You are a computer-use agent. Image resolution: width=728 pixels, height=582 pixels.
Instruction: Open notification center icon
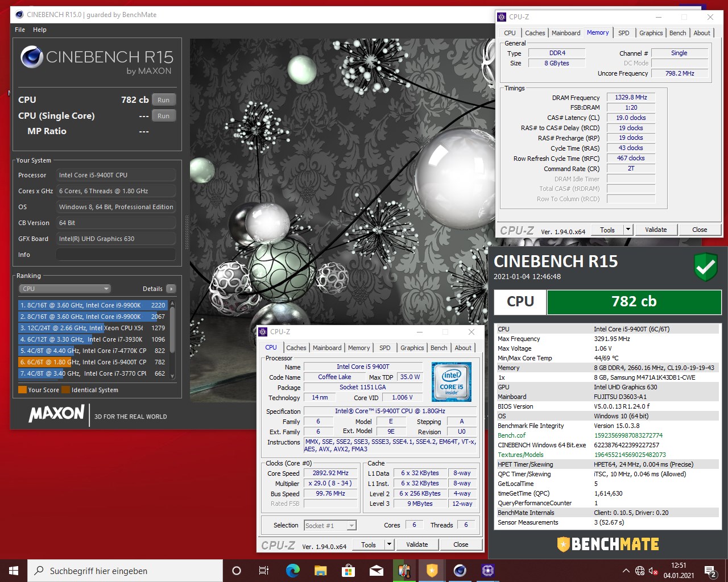coord(710,571)
